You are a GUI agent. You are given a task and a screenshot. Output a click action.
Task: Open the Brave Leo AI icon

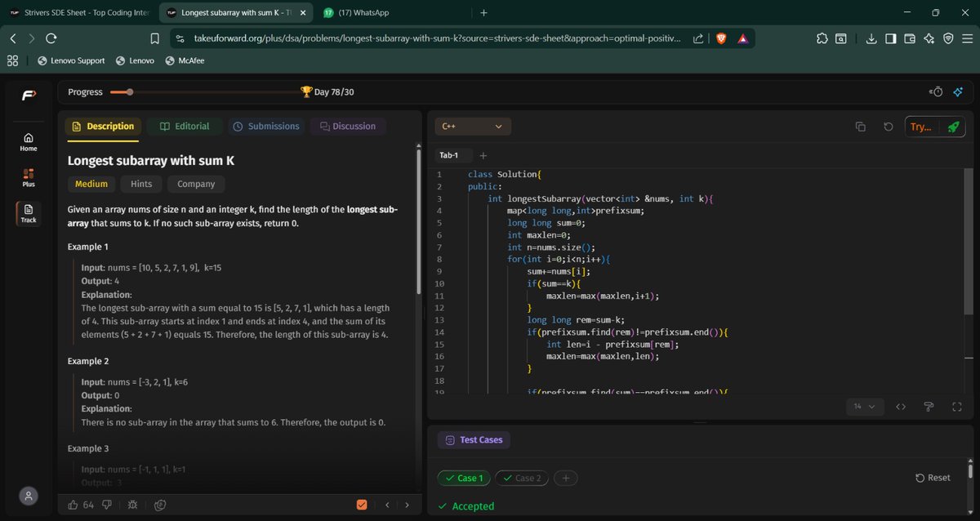coord(929,38)
